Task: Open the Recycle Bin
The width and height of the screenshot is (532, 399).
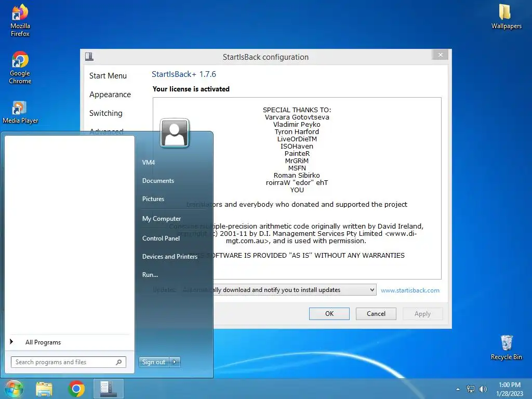Action: coord(506,348)
